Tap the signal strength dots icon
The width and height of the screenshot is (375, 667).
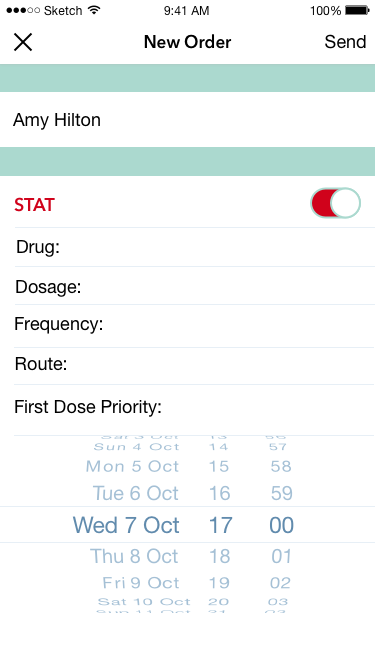coord(23,10)
